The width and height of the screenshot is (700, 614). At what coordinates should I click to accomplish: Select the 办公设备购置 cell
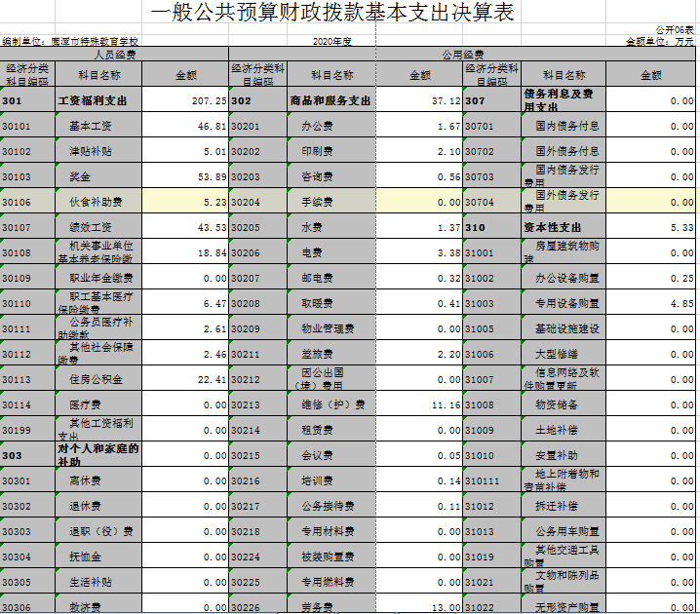[x=564, y=277]
